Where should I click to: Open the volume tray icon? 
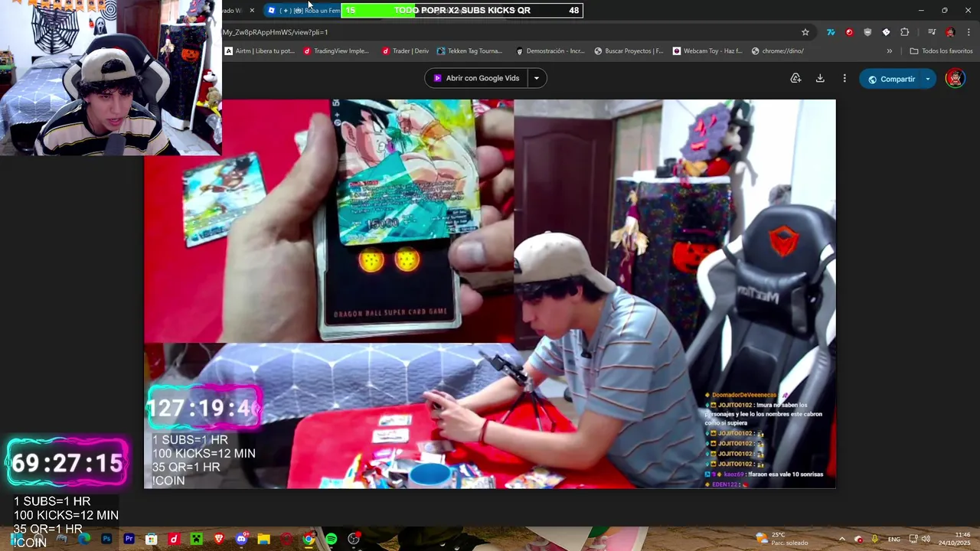point(926,539)
